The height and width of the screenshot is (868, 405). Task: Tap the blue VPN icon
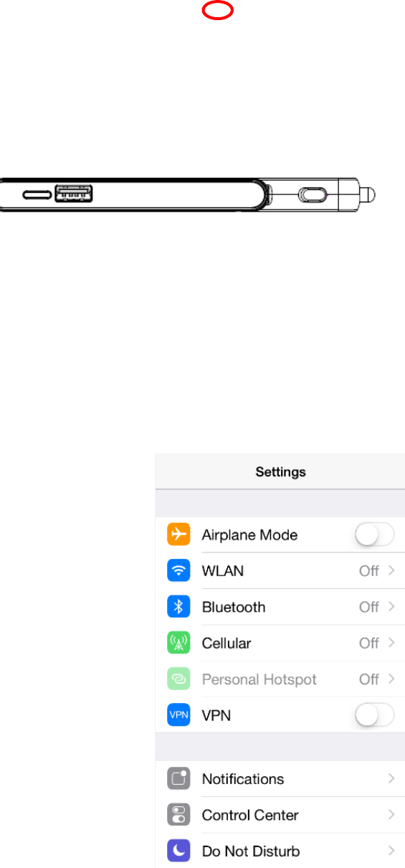(178, 714)
